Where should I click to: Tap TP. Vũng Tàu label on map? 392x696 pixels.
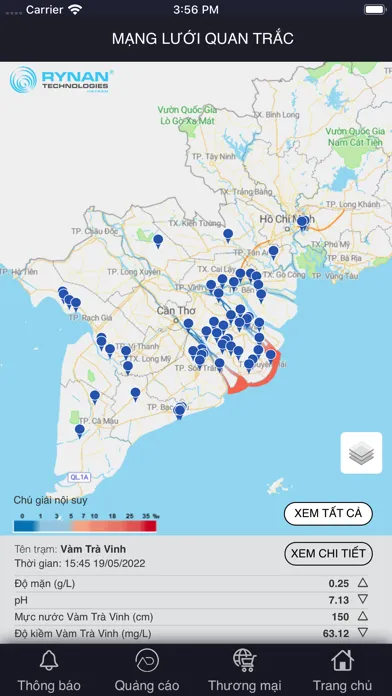[x=335, y=276]
